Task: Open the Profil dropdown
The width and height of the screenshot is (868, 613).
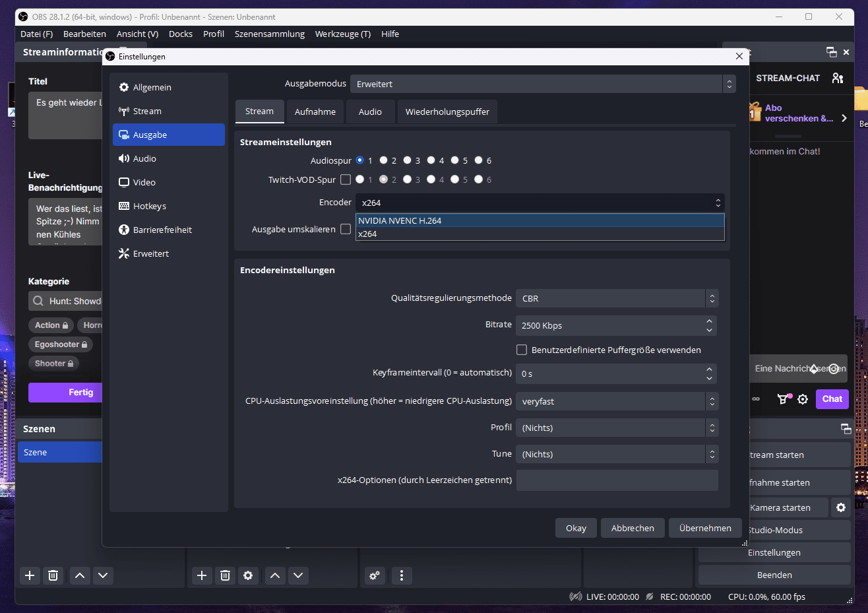Action: point(617,428)
